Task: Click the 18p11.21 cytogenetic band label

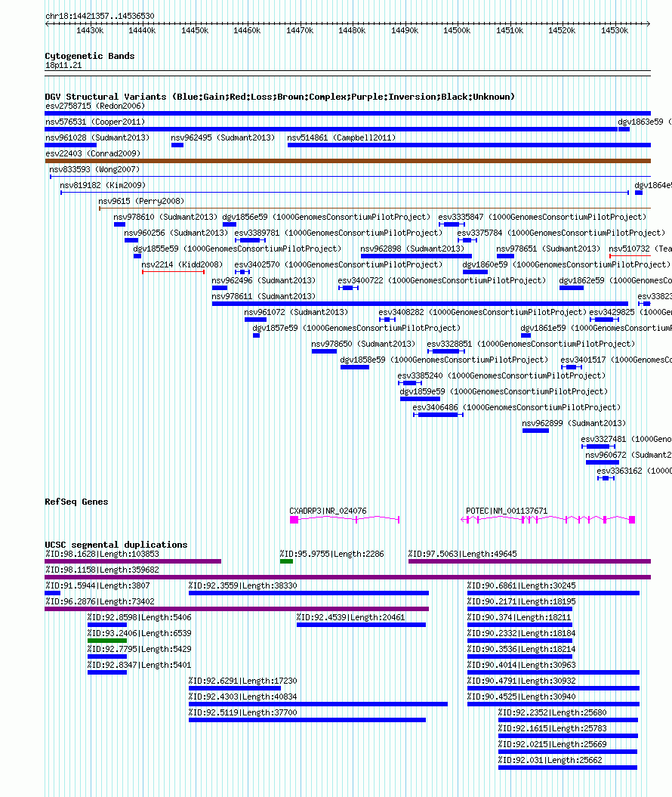Action: tap(63, 65)
